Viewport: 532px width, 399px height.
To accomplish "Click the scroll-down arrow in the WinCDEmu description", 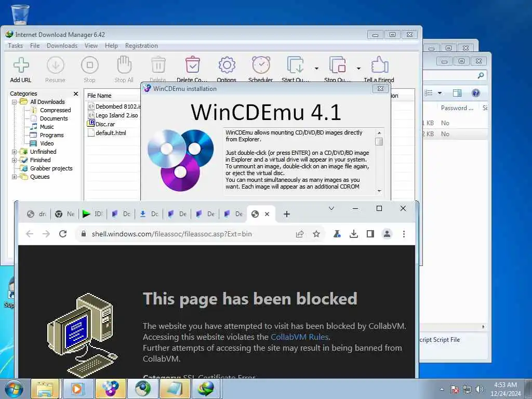I will pos(379,191).
